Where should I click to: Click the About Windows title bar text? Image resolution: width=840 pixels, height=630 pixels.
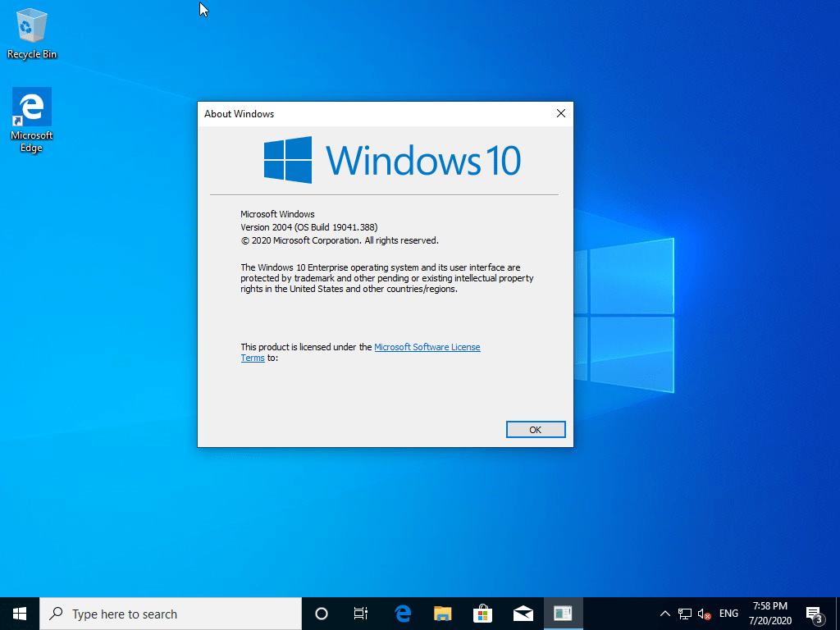239,113
